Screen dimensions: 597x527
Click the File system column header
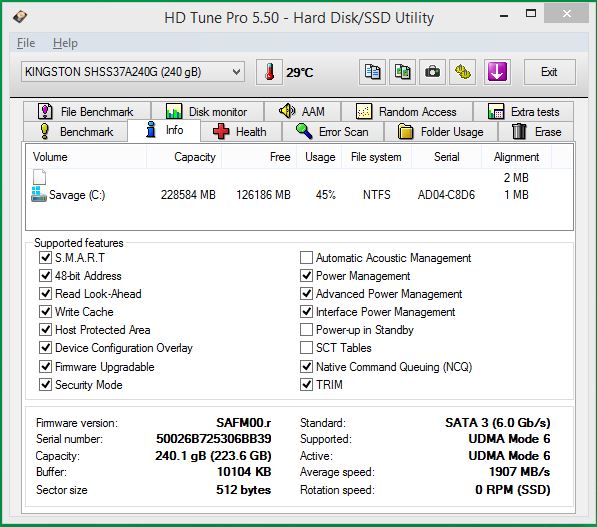[376, 157]
